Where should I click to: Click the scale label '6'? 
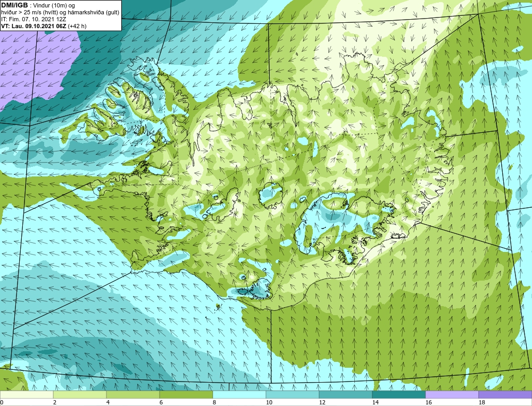tap(161, 402)
